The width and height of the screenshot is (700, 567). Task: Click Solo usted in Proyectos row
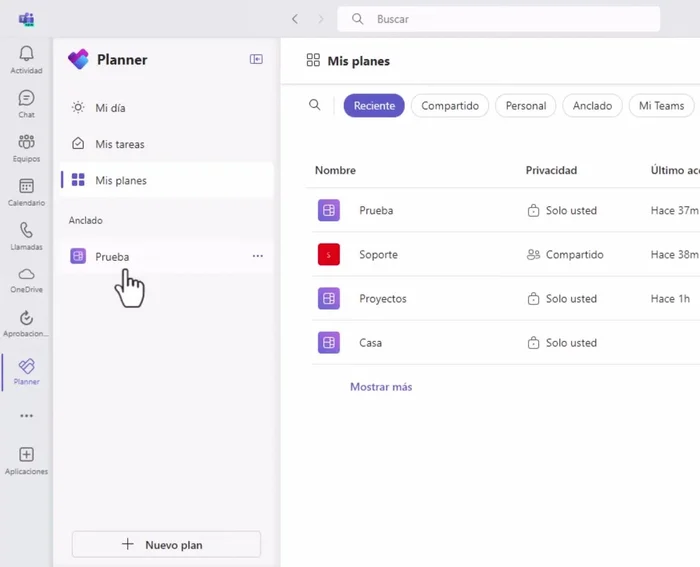coord(562,299)
